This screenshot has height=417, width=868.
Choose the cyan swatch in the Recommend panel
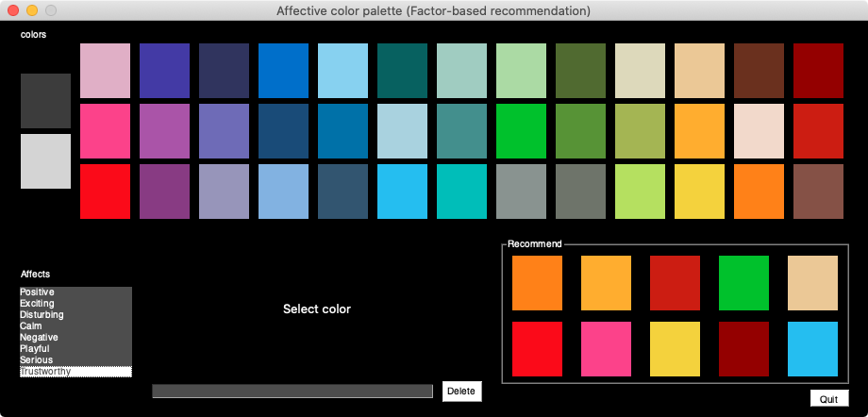point(812,349)
